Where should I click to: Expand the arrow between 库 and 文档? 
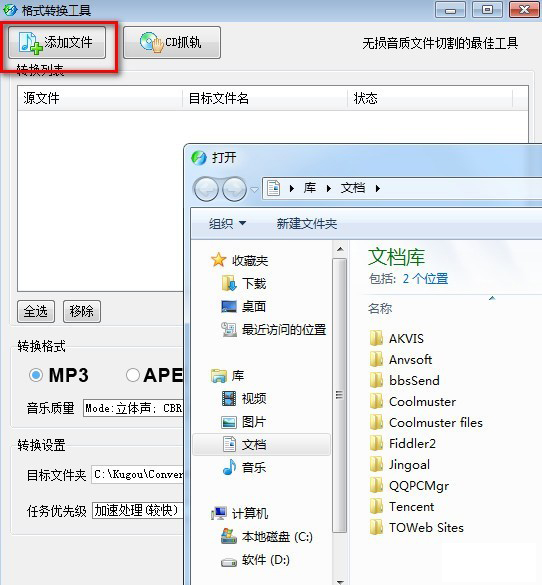(329, 188)
